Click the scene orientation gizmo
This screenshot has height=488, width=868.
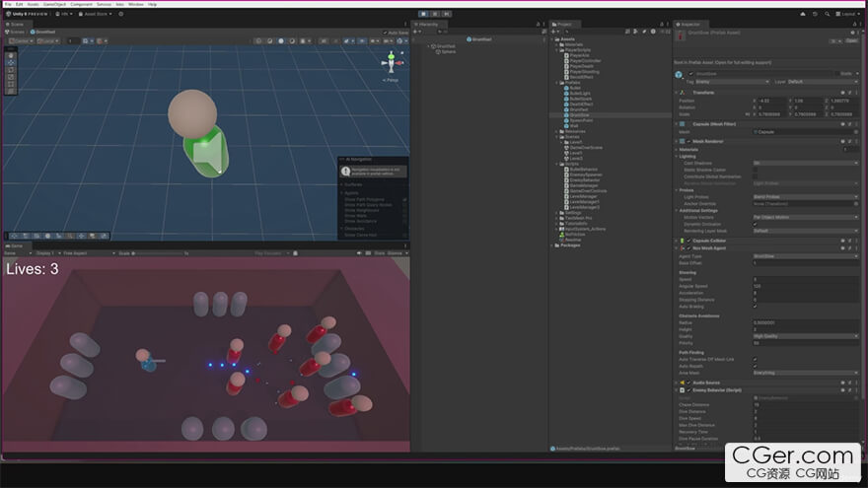point(392,63)
